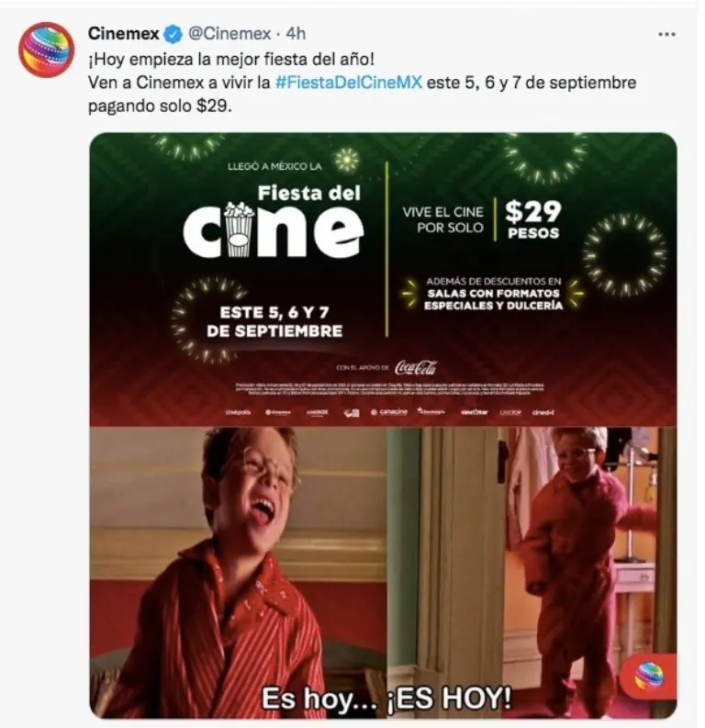Image resolution: width=705 pixels, height=728 pixels.
Task: Click the 'ESTE 5, 6 Y 7 DE SEPTIEMBRE' date text
Action: tap(274, 321)
